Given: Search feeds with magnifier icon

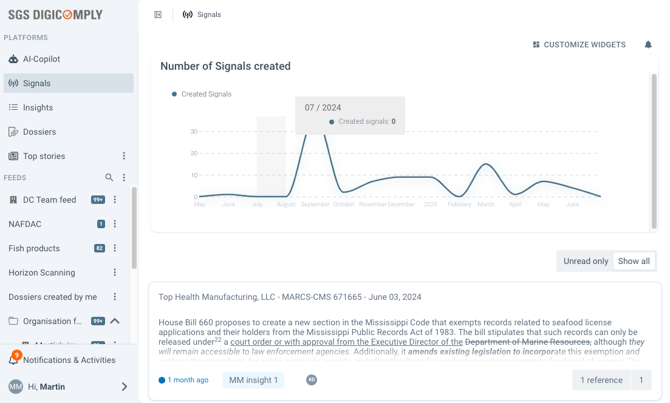Looking at the screenshot, I should click(x=109, y=178).
